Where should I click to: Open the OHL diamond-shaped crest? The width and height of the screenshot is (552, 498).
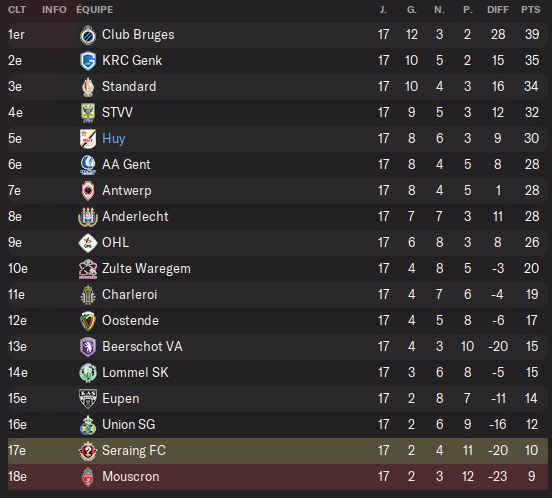(x=88, y=243)
